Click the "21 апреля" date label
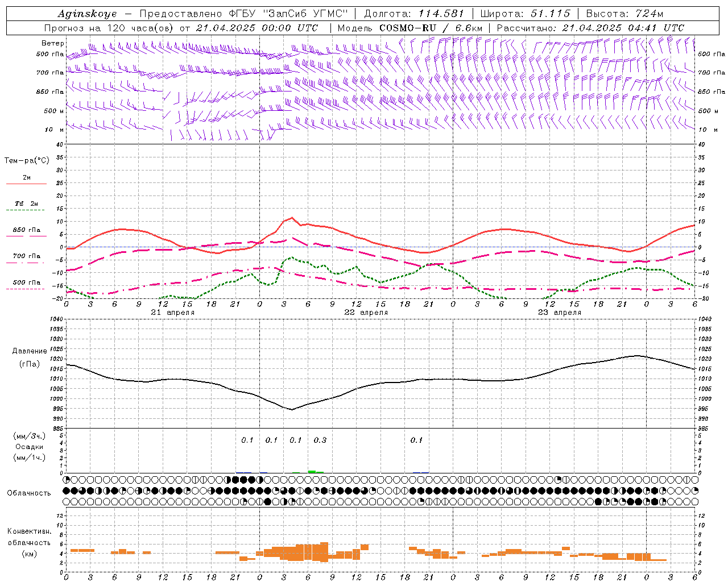The image size is (728, 582). [x=172, y=312]
